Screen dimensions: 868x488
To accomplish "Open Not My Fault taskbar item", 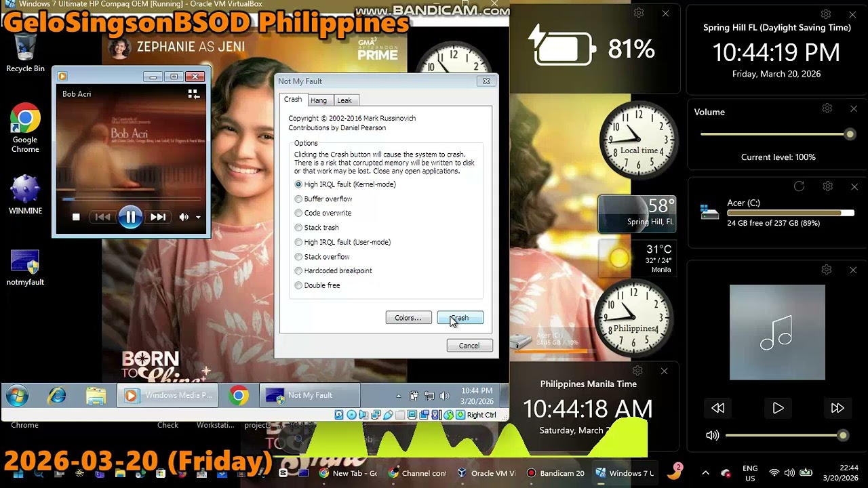I will (310, 395).
